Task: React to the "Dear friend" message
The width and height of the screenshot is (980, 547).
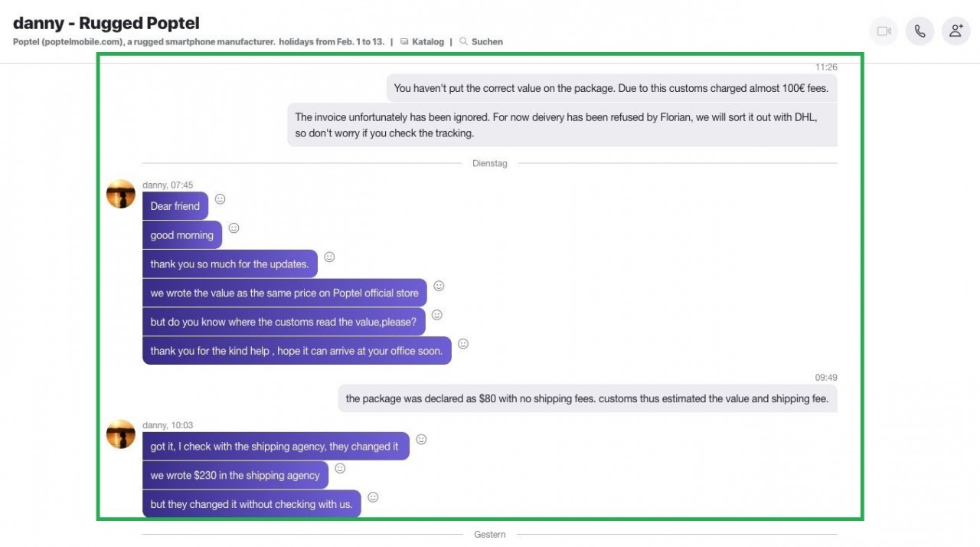Action: [x=220, y=199]
